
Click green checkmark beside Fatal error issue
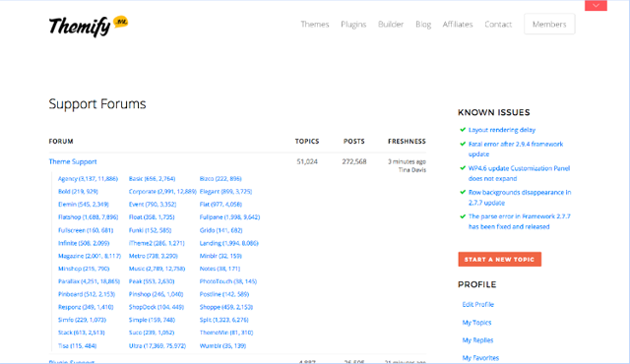click(463, 144)
